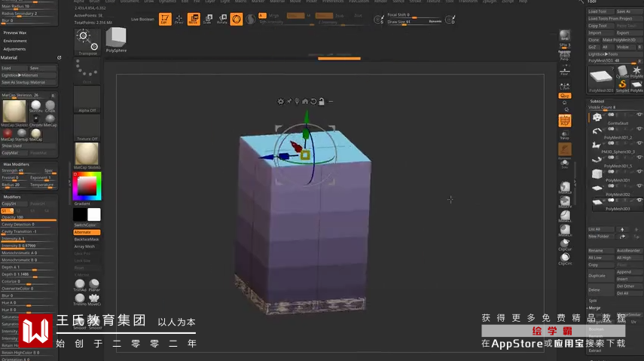This screenshot has width=644, height=361.
Task: Collapse the Subtool palette header
Action: pyautogui.click(x=597, y=101)
